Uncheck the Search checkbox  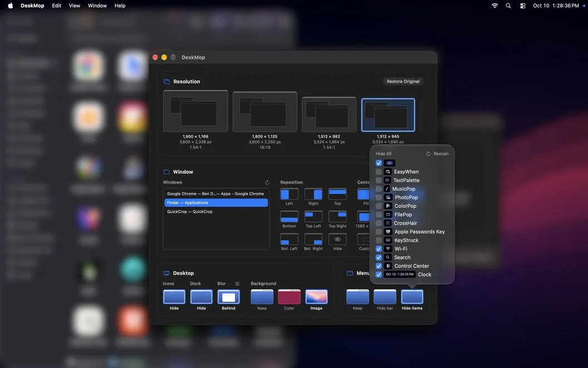pos(379,258)
